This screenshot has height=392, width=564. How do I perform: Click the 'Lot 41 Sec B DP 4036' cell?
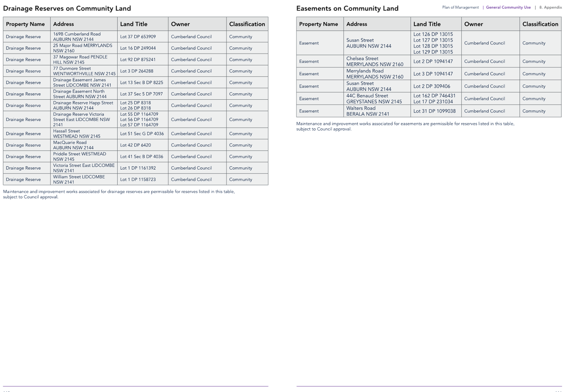click(143, 157)
